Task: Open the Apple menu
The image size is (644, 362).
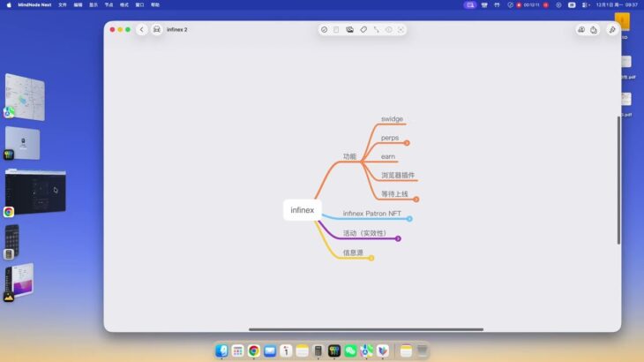Action: click(x=9, y=5)
